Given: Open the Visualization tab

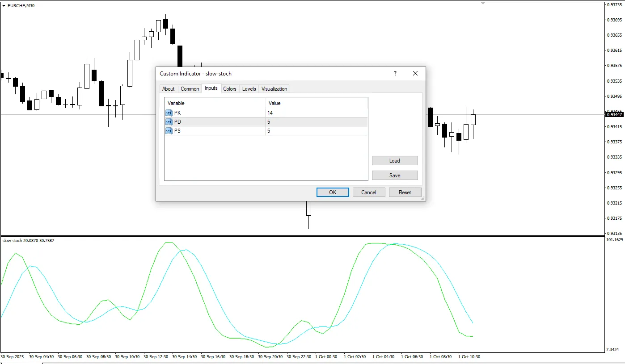Looking at the screenshot, I should [274, 89].
